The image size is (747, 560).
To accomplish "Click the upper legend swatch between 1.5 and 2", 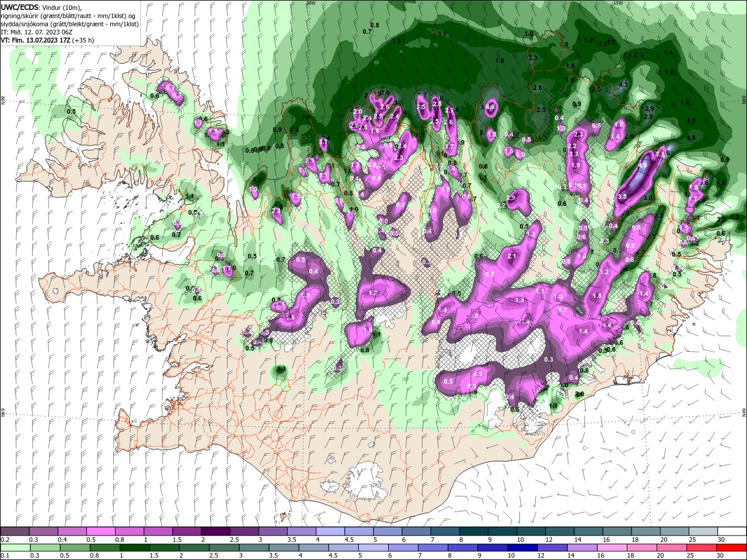I will pyautogui.click(x=187, y=531).
